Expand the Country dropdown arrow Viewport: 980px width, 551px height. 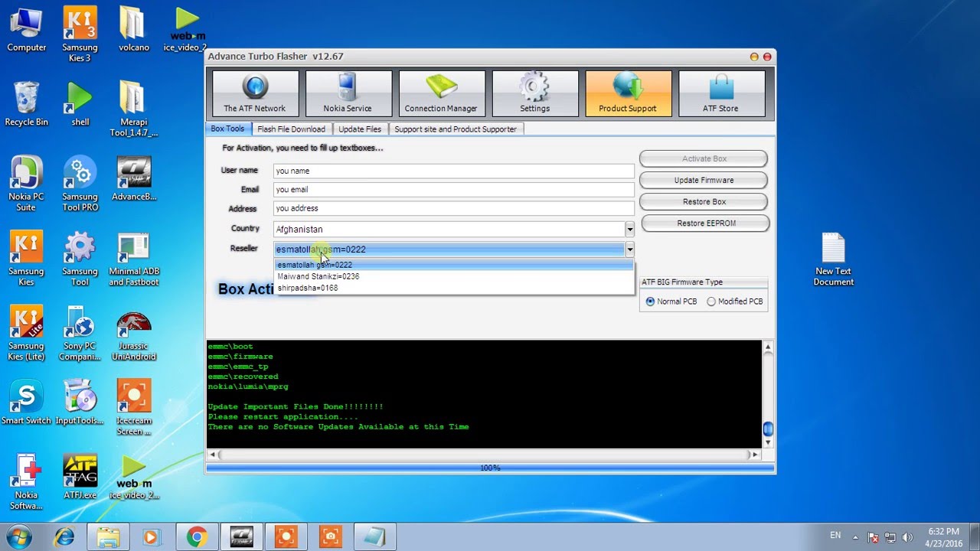629,229
